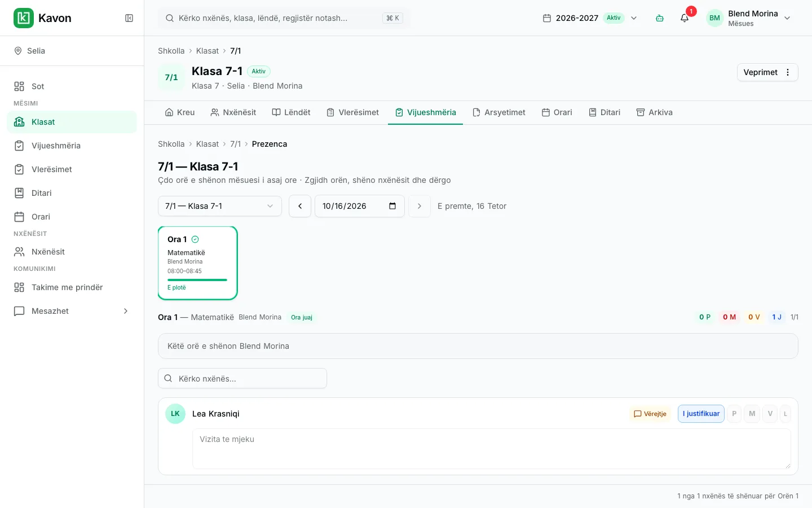Switch to the Vlerësimet tab
Viewport: 812px width, 508px height.
tap(353, 112)
